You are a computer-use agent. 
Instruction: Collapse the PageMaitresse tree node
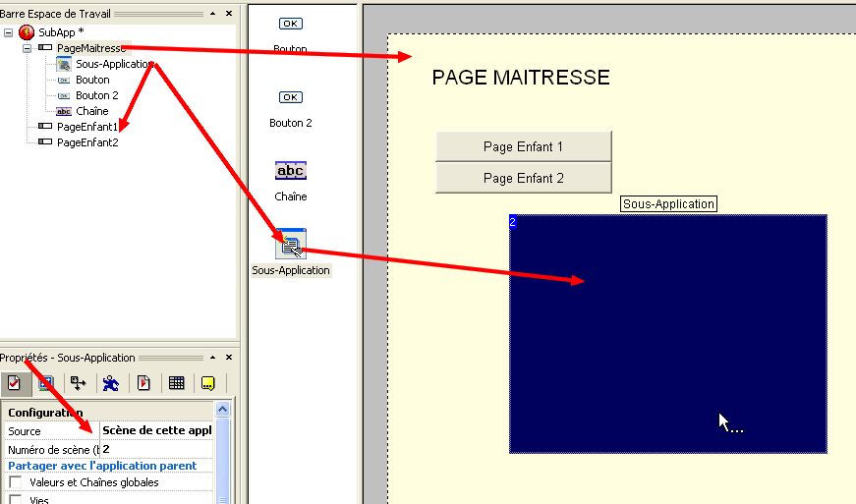[x=27, y=48]
